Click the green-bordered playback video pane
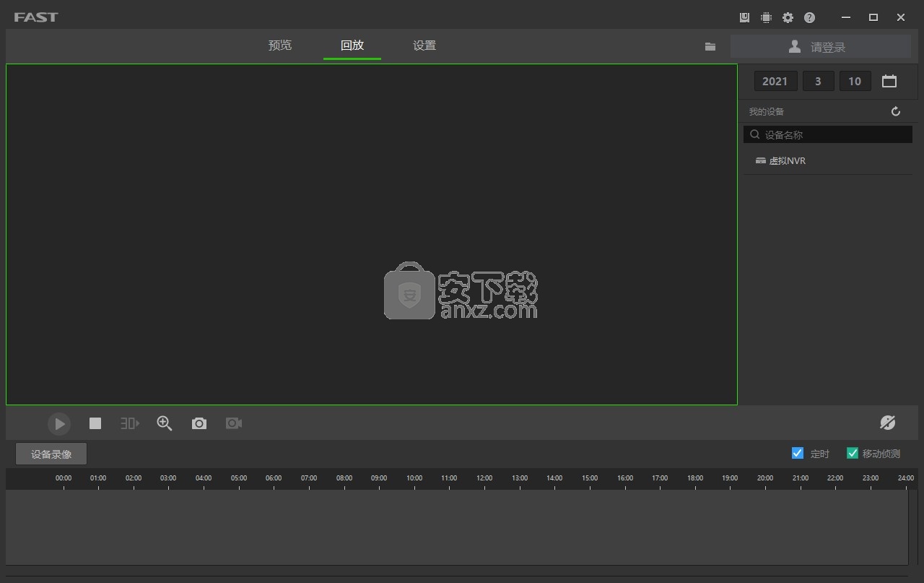 pos(372,234)
